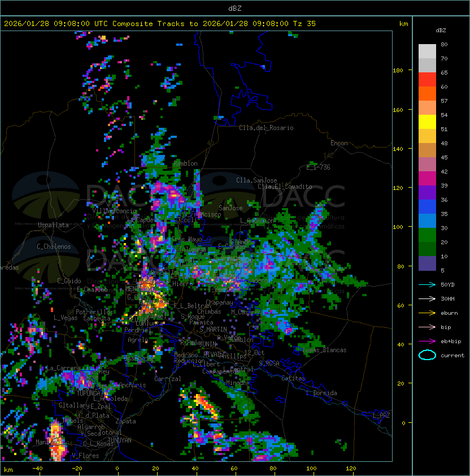Click the 'V_Flores' map label
The height and width of the screenshot is (476, 470).
[x=85, y=456]
